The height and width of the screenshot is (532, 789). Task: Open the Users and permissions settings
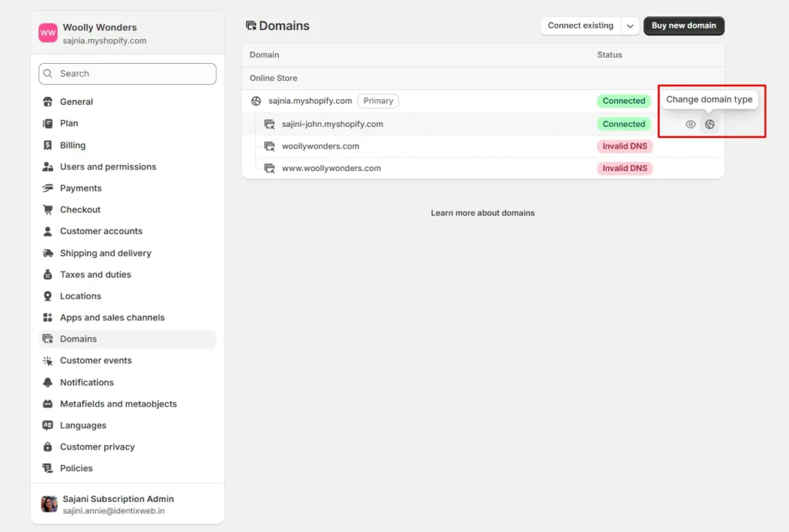pos(108,167)
